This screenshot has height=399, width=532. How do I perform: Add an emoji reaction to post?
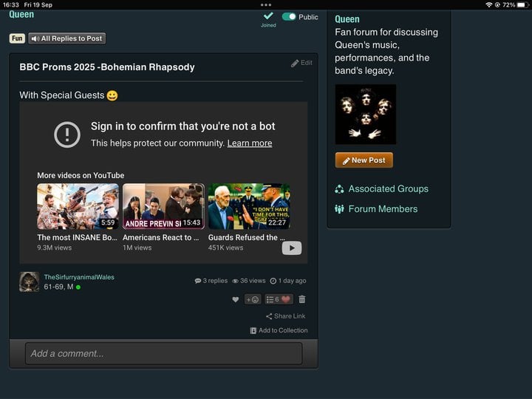253,299
